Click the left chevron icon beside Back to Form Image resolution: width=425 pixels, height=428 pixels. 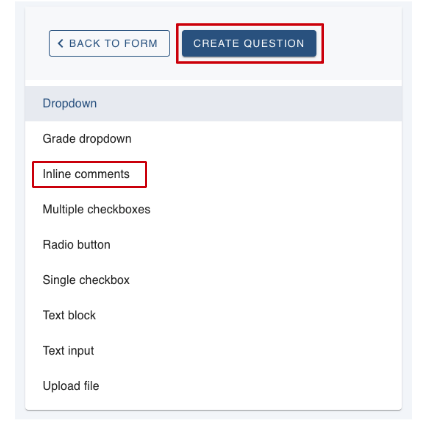[60, 43]
